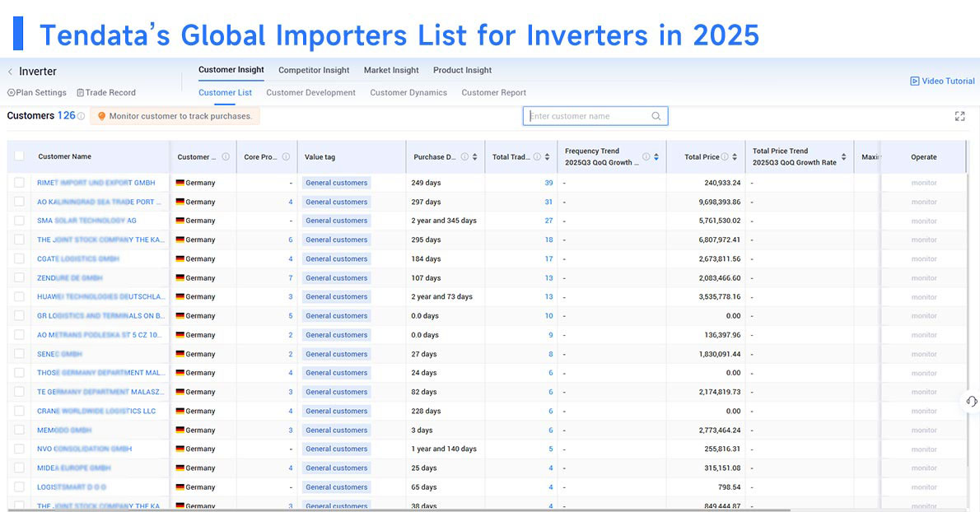
Task: Check the ZENDURE DE GMBH row checkbox
Action: (20, 278)
